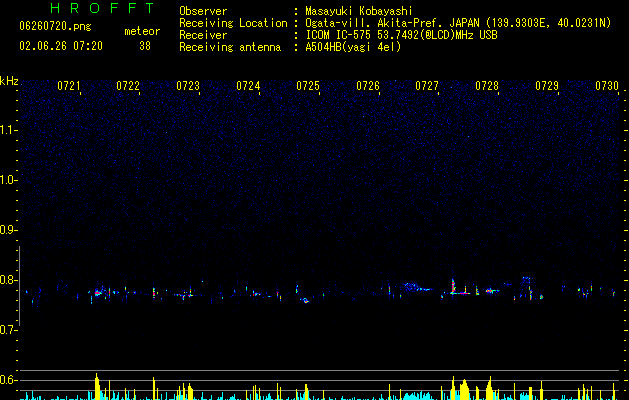
Task: Click the date stamp 02.06.26 07:20
Action: pyautogui.click(x=61, y=46)
